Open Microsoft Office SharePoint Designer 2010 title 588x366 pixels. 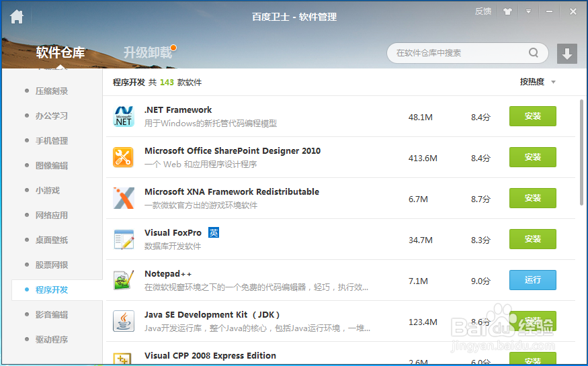[233, 150]
